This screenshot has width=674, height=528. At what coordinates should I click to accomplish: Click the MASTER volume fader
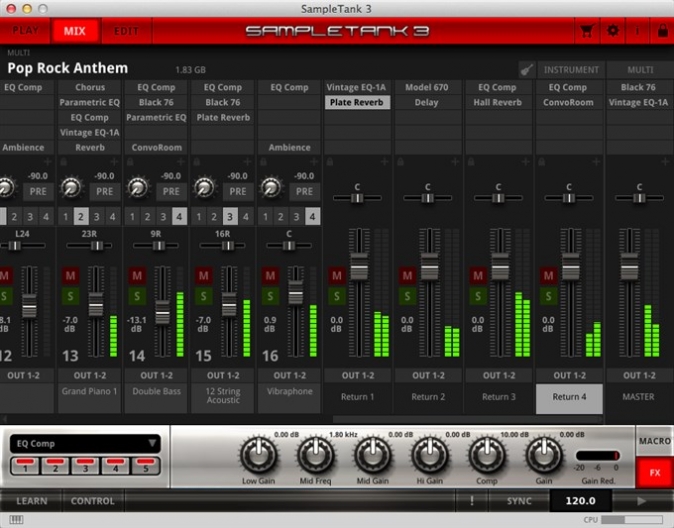[630, 267]
